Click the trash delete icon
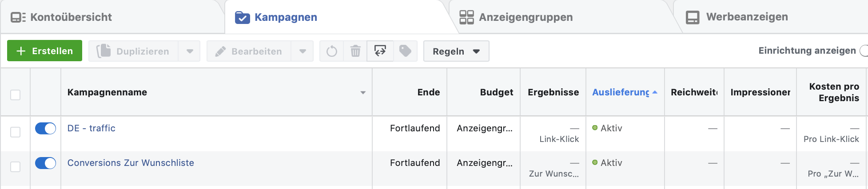This screenshot has width=868, height=189. click(x=355, y=51)
